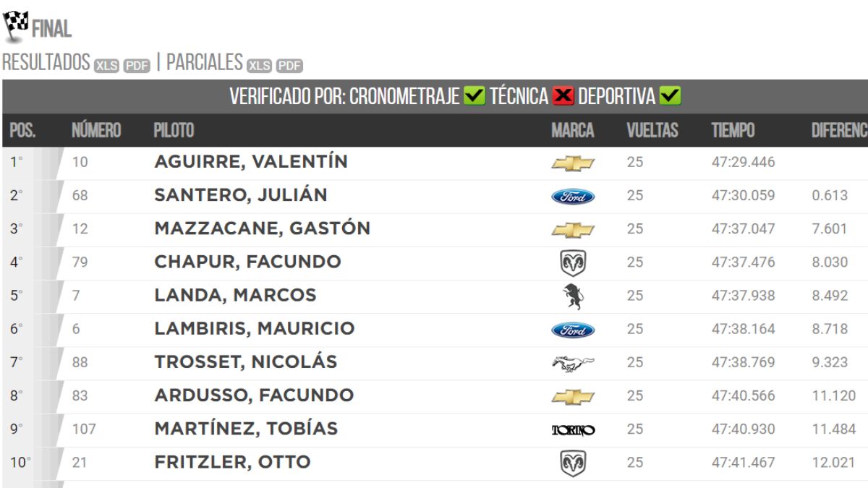868x488 pixels.
Task: Sort by the Piloto column header
Action: pos(174,131)
